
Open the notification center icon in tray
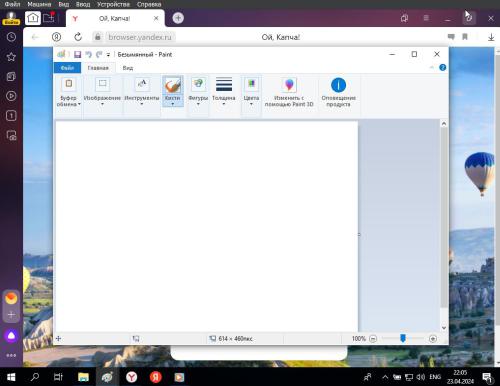(x=487, y=377)
